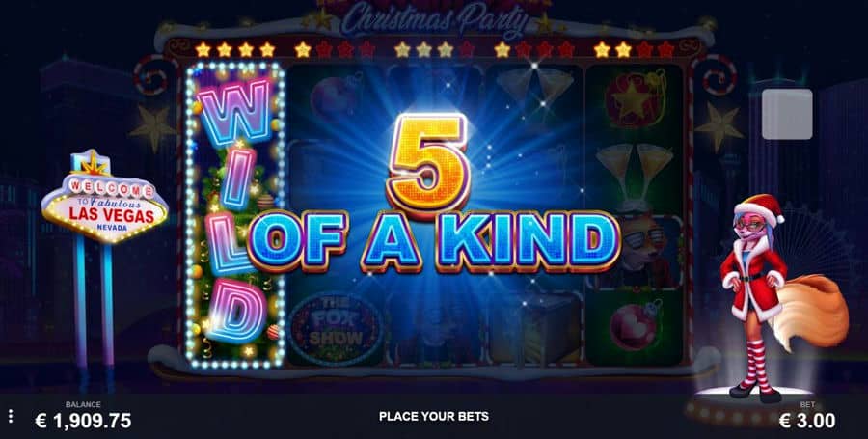Viewport: 868px width, 439px height.
Task: Open the bet amount € 3.00
Action: (x=807, y=421)
